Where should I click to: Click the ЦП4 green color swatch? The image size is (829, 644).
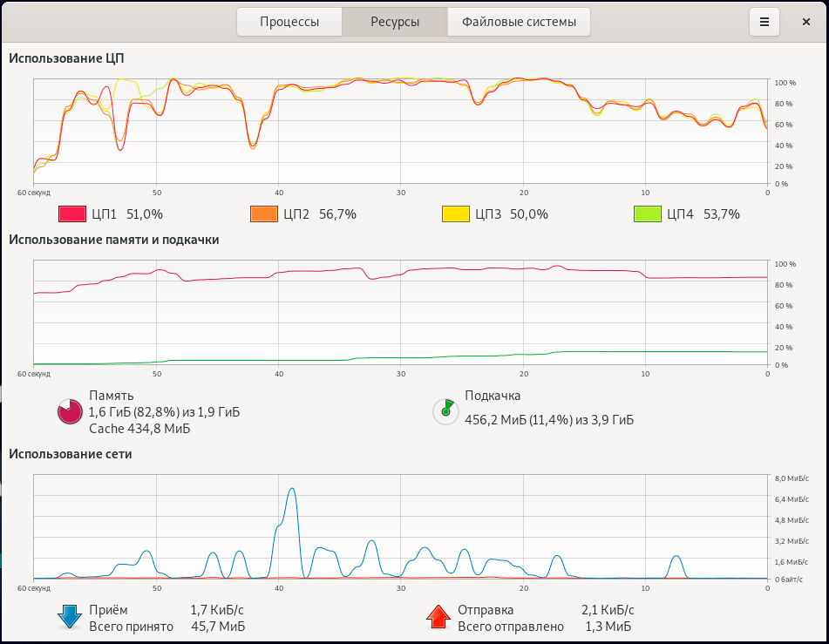(647, 214)
